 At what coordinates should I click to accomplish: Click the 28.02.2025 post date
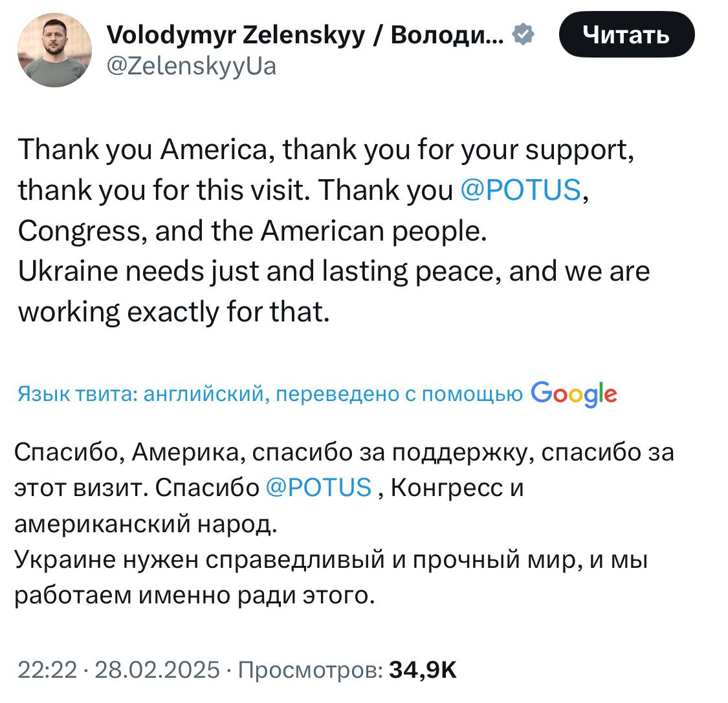coord(157,669)
